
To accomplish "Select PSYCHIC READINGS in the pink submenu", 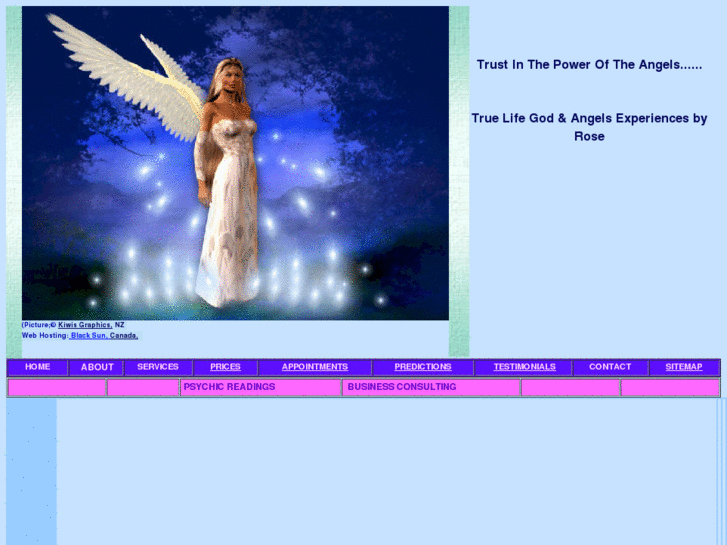I will (x=230, y=387).
